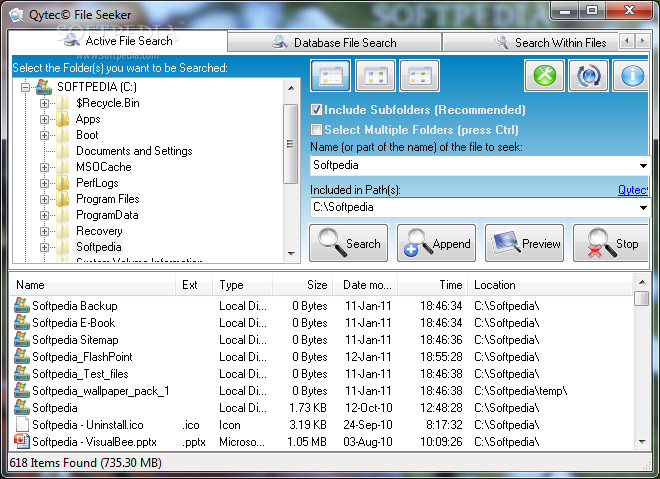Viewport: 660px width, 479px height.
Task: Click the Stop button
Action: (x=611, y=243)
